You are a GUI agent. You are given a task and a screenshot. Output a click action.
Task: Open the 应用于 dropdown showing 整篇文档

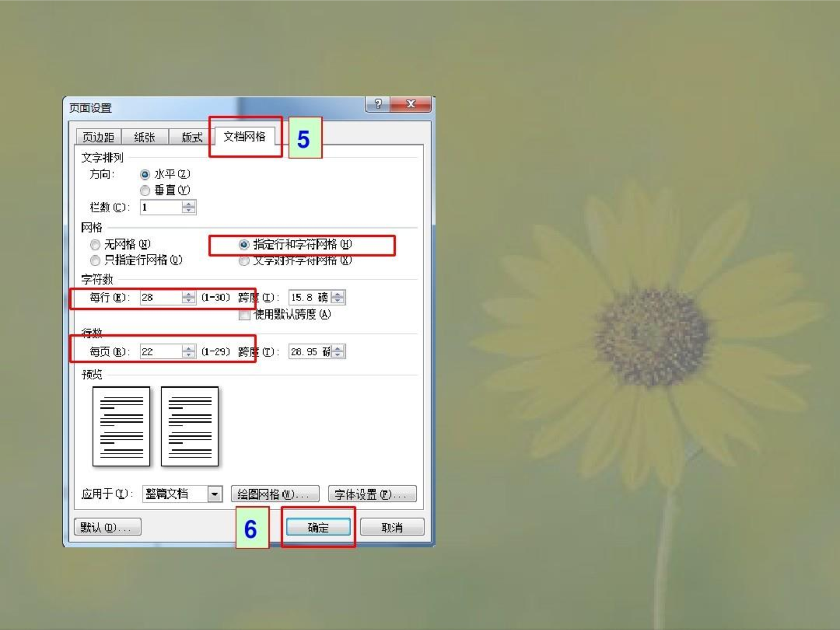215,494
